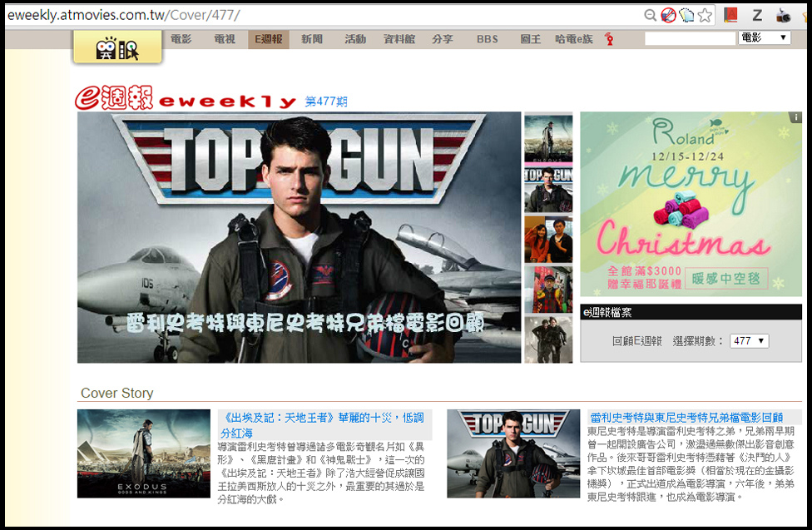
Task: Select the Exodus thumbnail in slider strip
Action: coord(548,138)
